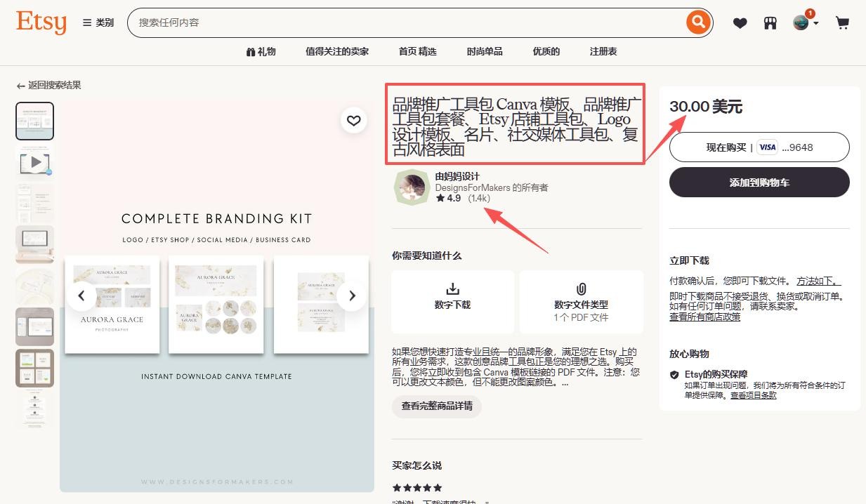Image resolution: width=866 pixels, height=504 pixels.
Task: Open the 礼物 gifts menu item
Action: click(261, 51)
